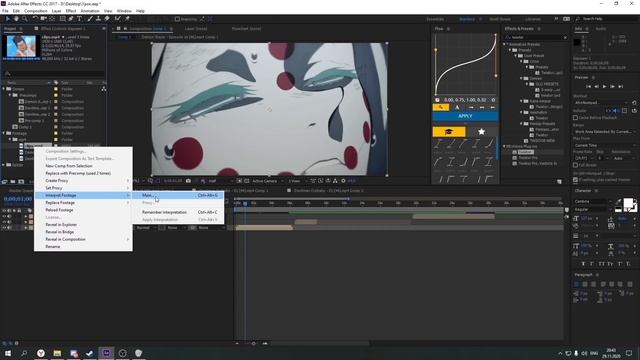Select the Pan Behind anchor point tool

pos(52,19)
